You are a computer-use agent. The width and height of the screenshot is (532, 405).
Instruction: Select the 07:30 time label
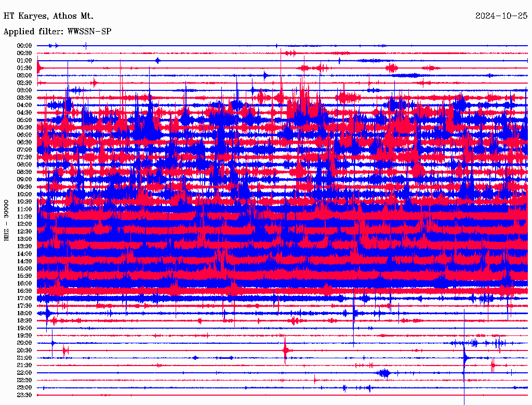click(x=24, y=157)
